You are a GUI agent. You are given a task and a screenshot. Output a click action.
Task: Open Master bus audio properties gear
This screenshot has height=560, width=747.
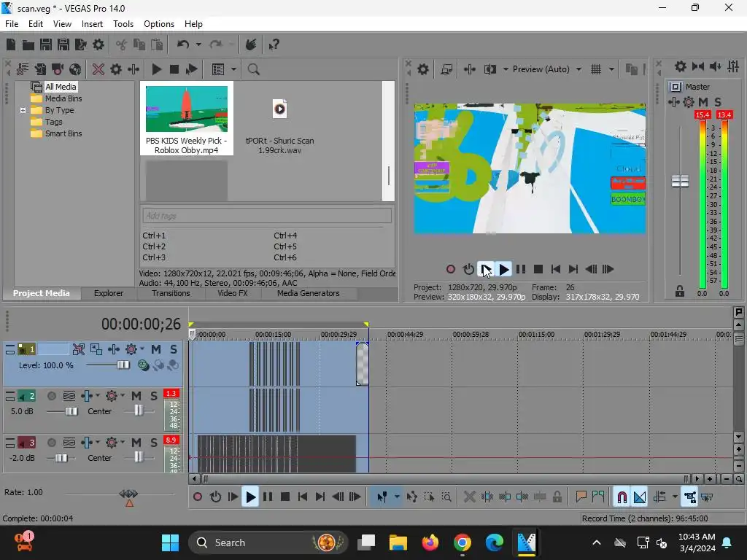point(681,66)
